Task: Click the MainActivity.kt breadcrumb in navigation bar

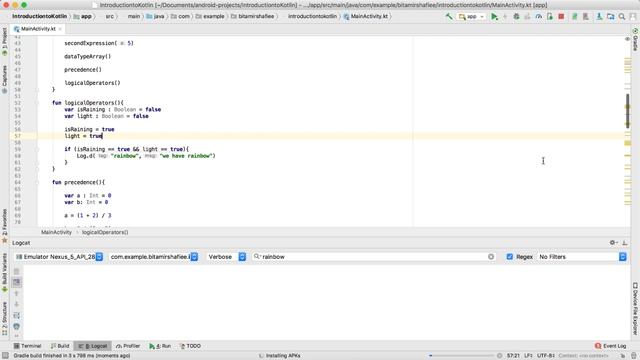Action: (366, 16)
